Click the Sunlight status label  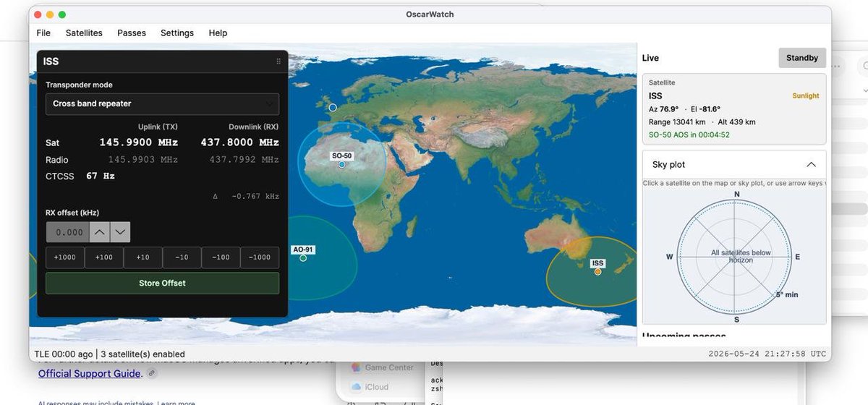tap(806, 95)
